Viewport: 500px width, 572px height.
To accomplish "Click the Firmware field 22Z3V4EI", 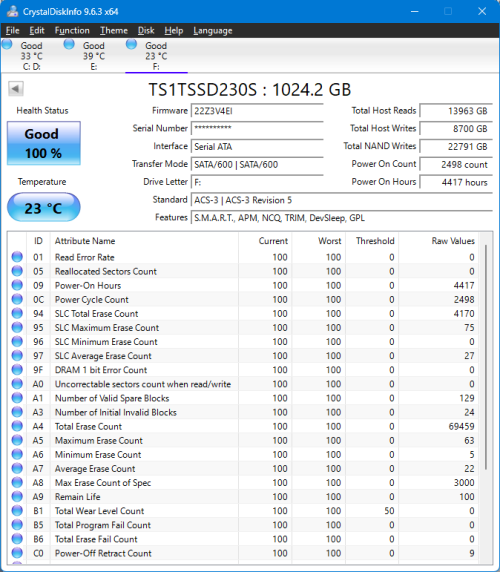I will pos(257,111).
